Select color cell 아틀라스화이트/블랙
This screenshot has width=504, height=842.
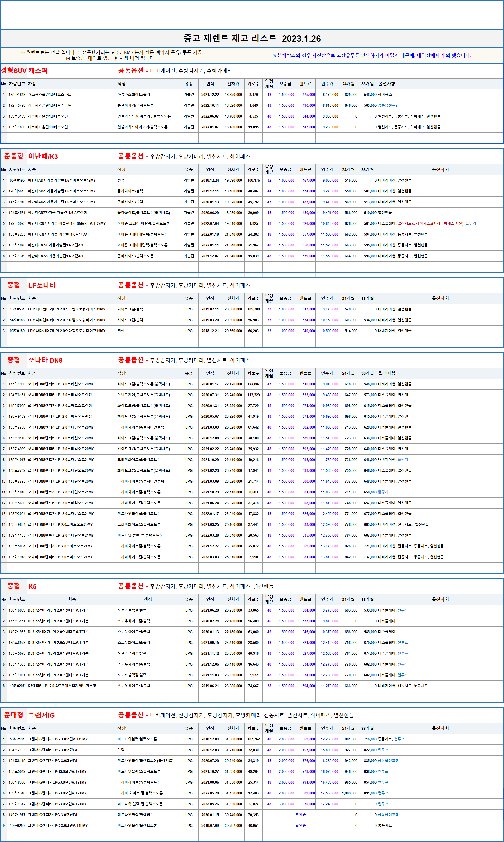click(148, 95)
